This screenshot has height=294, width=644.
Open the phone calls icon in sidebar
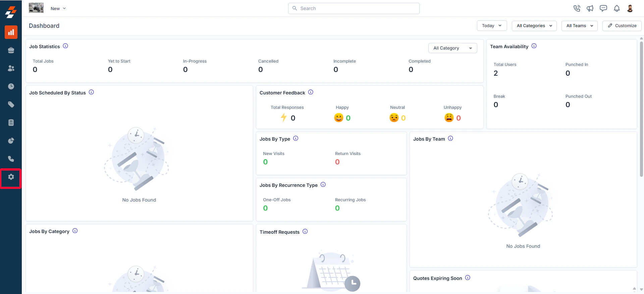tap(11, 159)
